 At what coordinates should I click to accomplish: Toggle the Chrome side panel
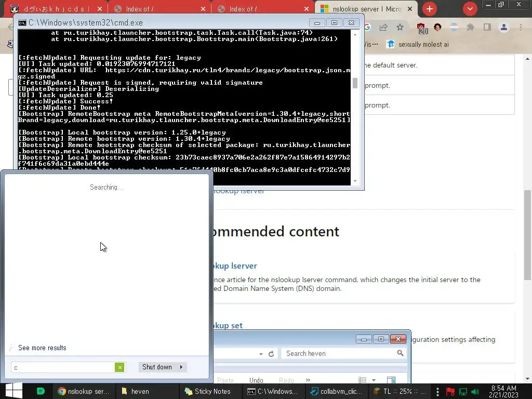[x=487, y=27]
